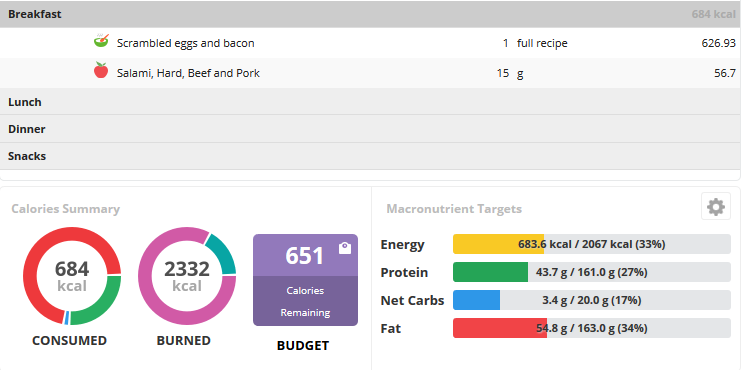Expand the Snacks meal group
Viewport: 741px width, 370px height.
370,156
